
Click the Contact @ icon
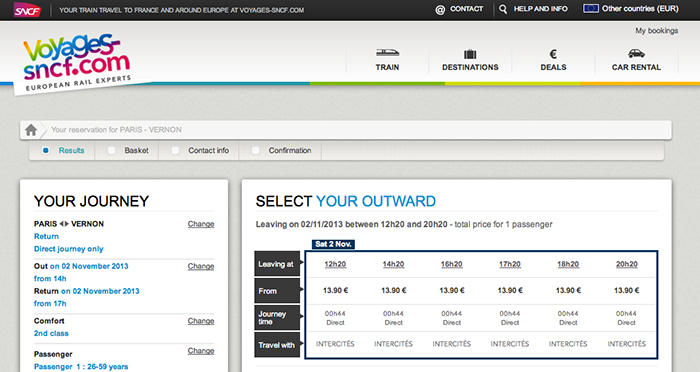point(440,9)
